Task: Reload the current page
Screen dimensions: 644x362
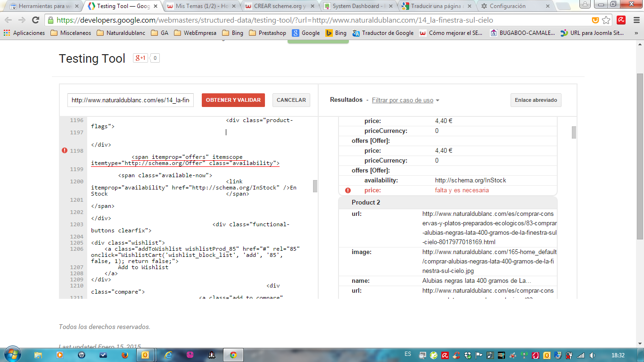Action: pyautogui.click(x=35, y=20)
